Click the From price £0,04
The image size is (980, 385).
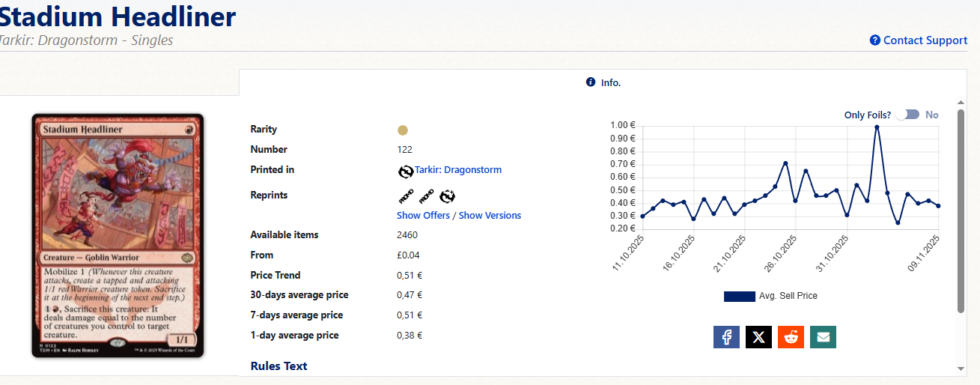(408, 255)
